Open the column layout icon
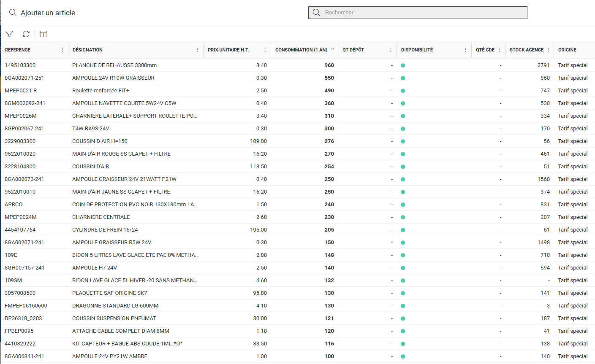This screenshot has width=595, height=364. tap(43, 34)
